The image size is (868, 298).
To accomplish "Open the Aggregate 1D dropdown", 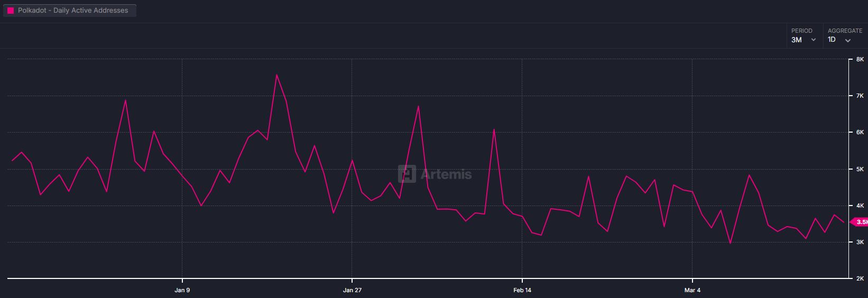I will [845, 35].
